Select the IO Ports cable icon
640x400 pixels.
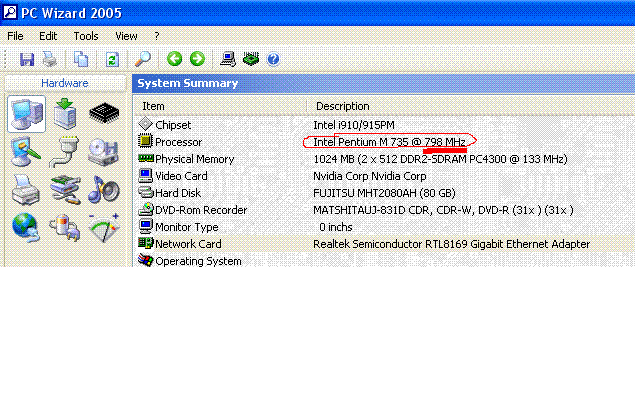coord(64,152)
